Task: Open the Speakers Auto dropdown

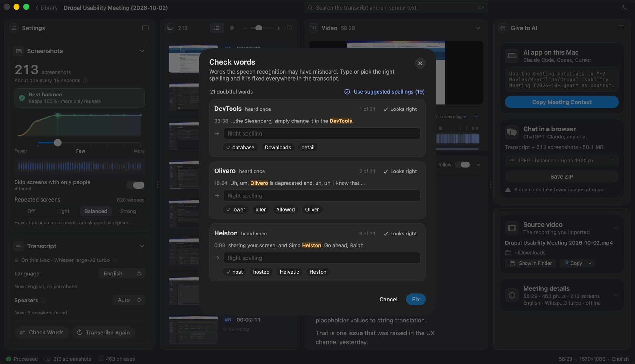Action: coord(129,300)
